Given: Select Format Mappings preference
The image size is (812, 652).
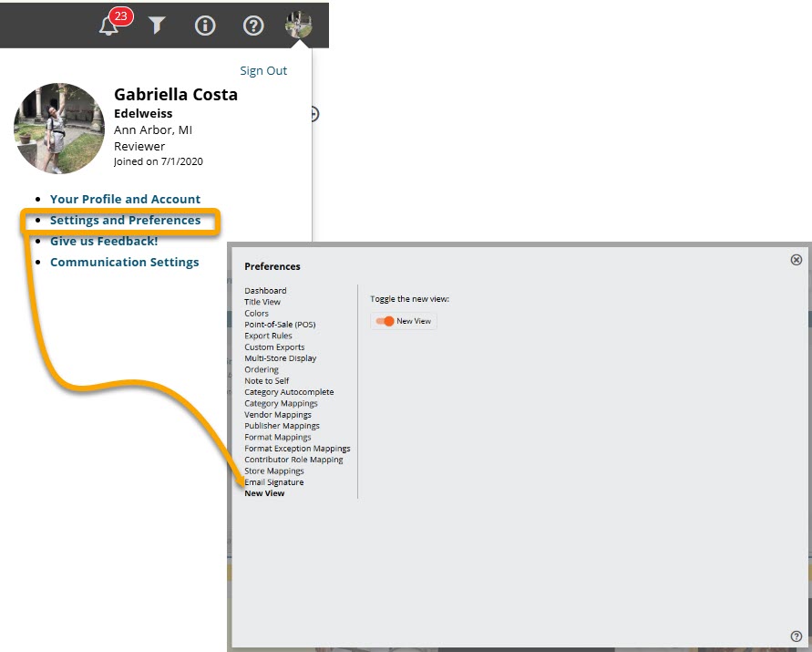Looking at the screenshot, I should pos(278,437).
